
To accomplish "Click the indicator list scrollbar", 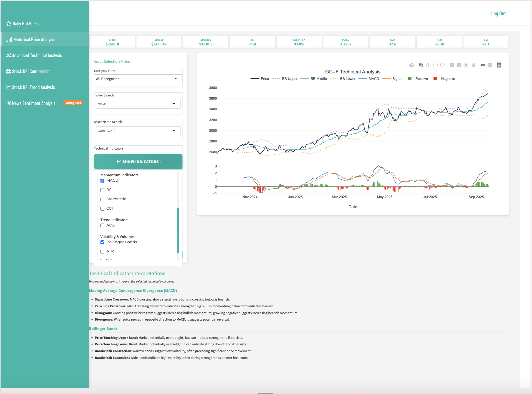I will [x=178, y=230].
